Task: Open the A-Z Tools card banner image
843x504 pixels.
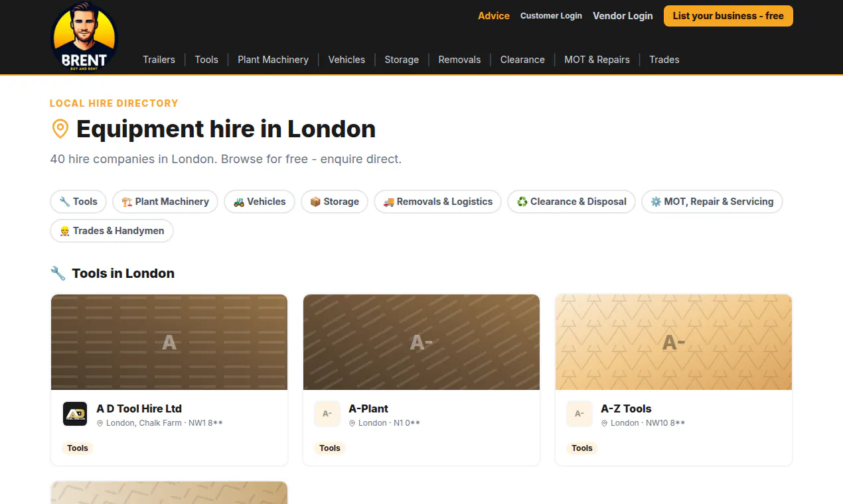Action: 674,342
